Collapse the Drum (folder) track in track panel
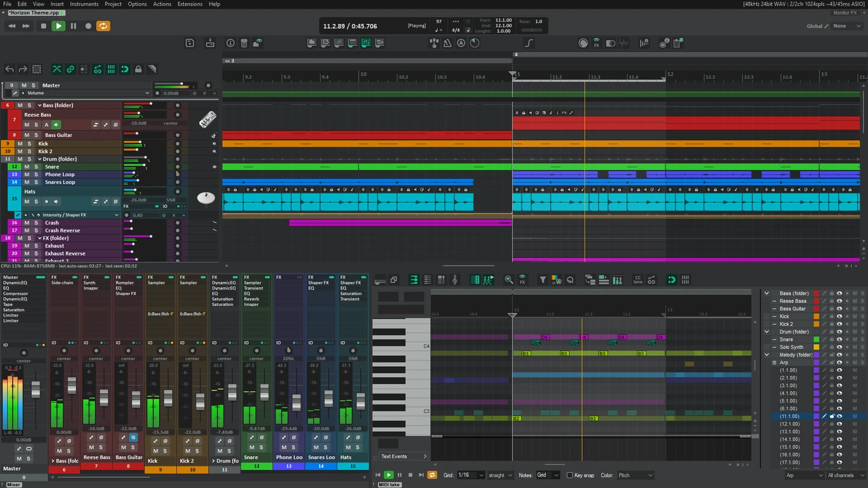The image size is (868, 488). click(39, 159)
